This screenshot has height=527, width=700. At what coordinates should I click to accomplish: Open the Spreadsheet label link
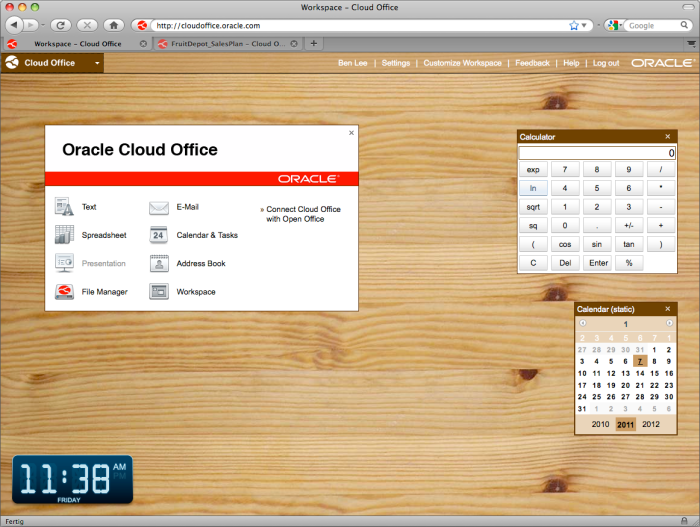pos(104,235)
